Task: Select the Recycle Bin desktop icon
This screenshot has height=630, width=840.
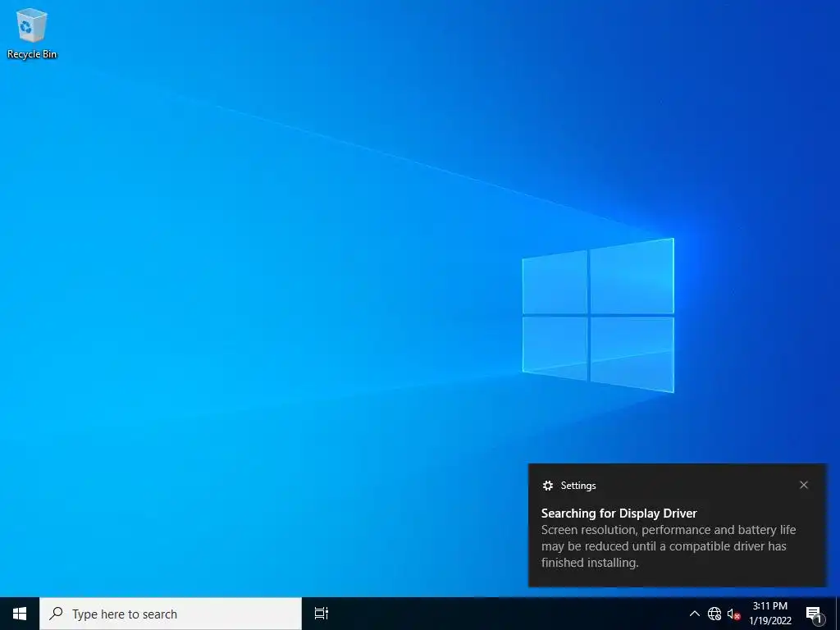Action: pos(32,33)
